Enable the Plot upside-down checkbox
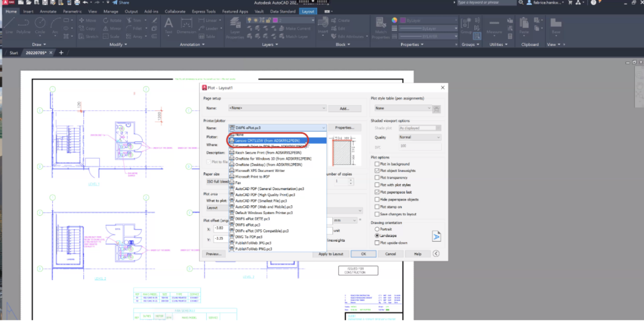The height and width of the screenshot is (321, 644). point(377,243)
